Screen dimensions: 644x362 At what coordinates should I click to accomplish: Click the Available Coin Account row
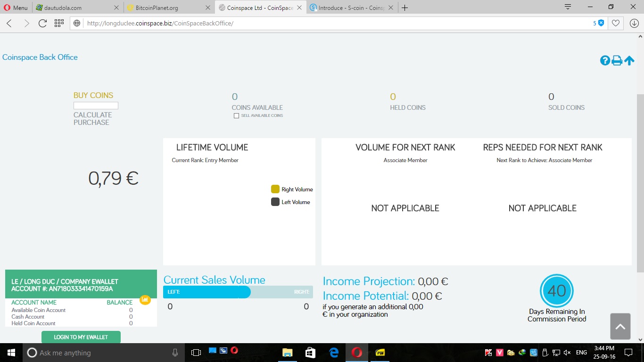click(72, 310)
